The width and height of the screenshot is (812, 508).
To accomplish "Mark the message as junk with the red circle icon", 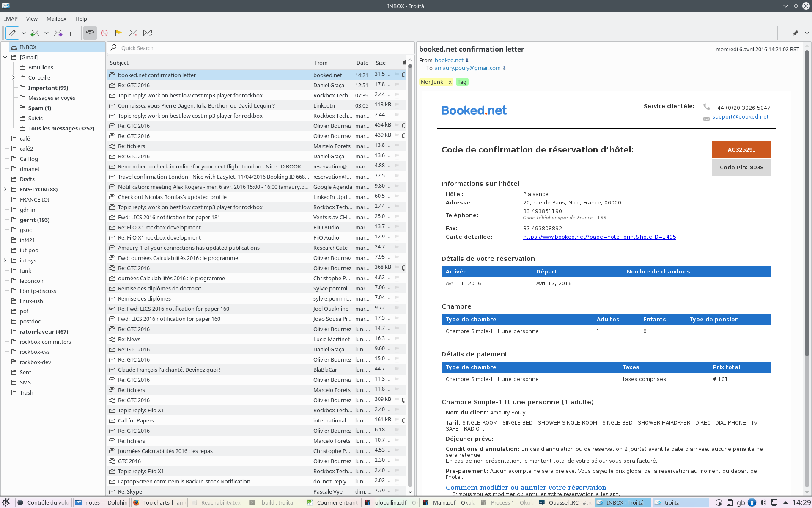I will (104, 33).
